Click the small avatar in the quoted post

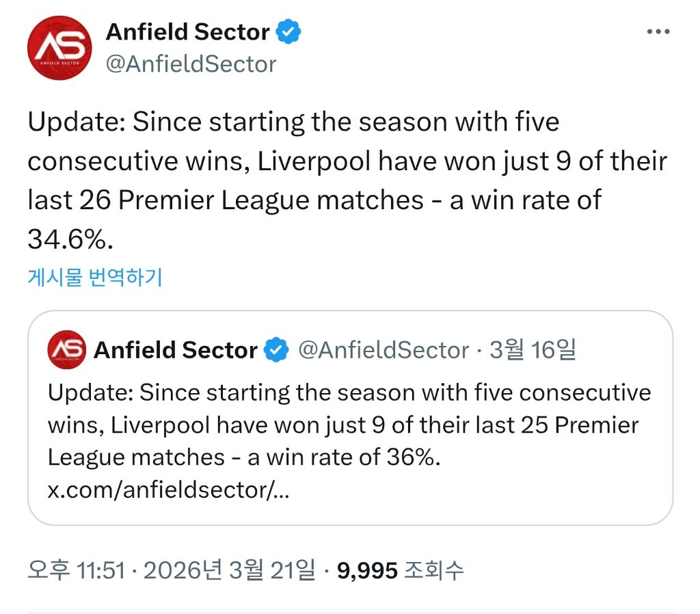[x=66, y=349]
